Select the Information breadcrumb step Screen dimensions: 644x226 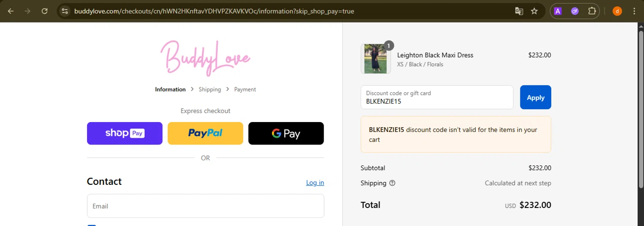coord(170,89)
